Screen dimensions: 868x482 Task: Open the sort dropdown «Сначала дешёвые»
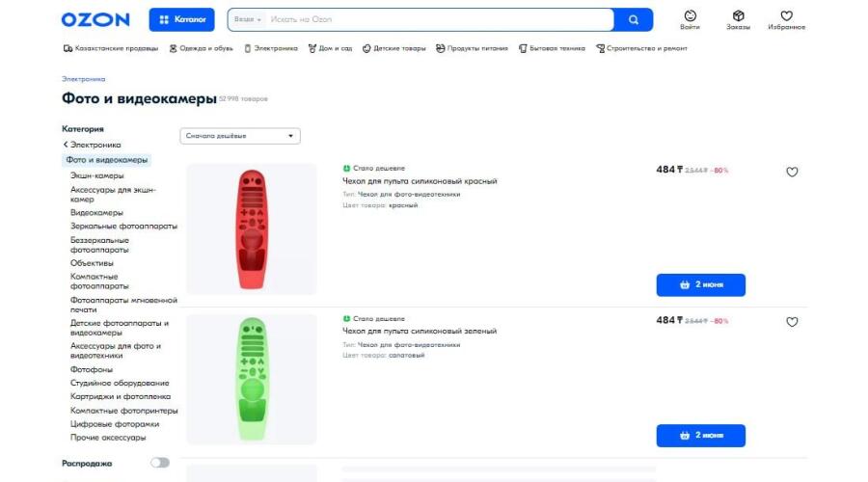tap(239, 136)
